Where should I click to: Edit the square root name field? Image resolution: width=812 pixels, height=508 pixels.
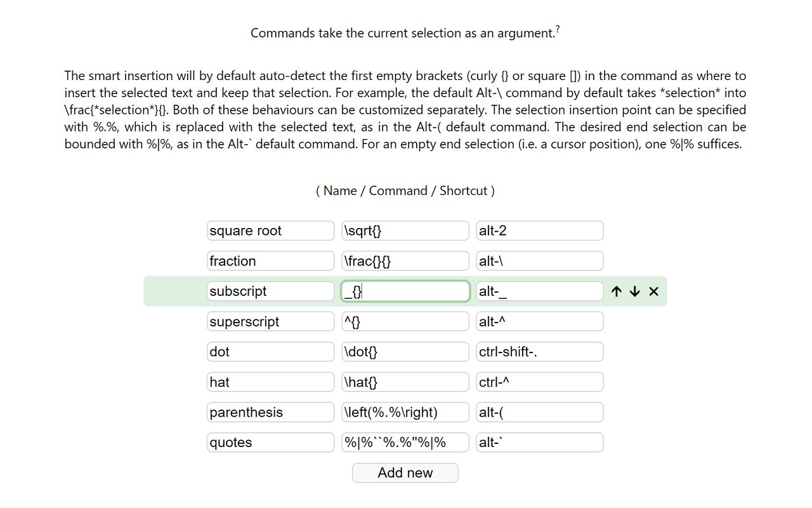point(270,231)
